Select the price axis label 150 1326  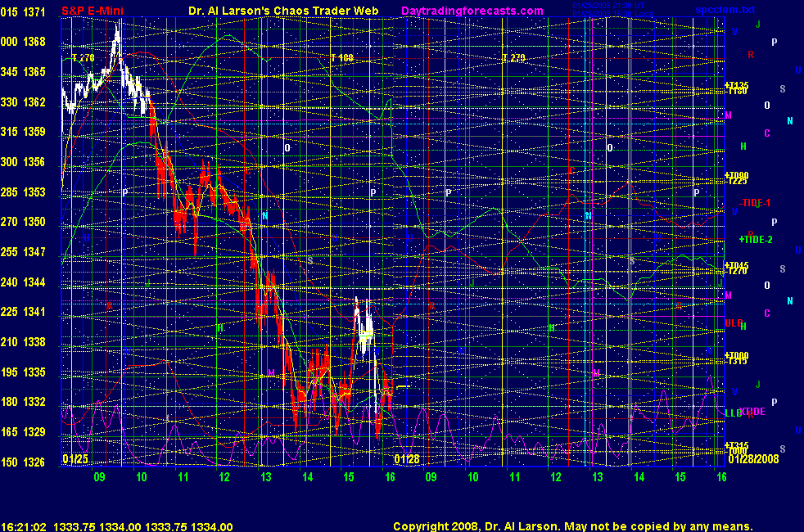[23, 462]
